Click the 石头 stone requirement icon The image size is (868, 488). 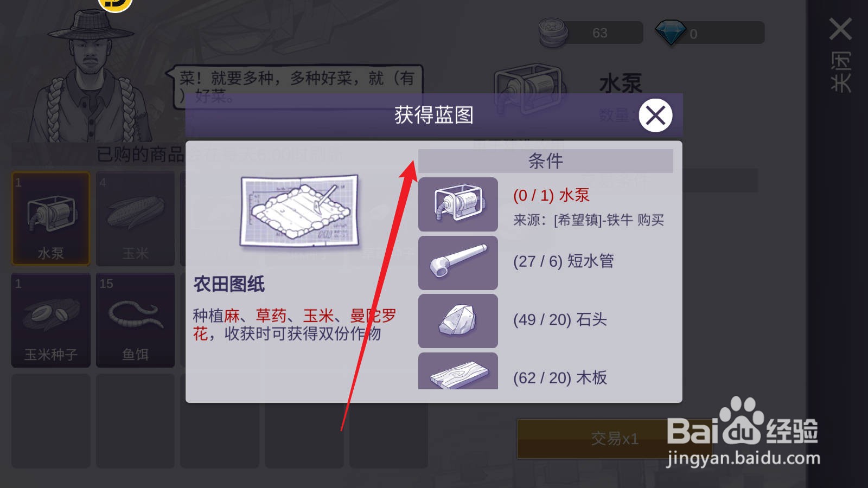coord(458,321)
